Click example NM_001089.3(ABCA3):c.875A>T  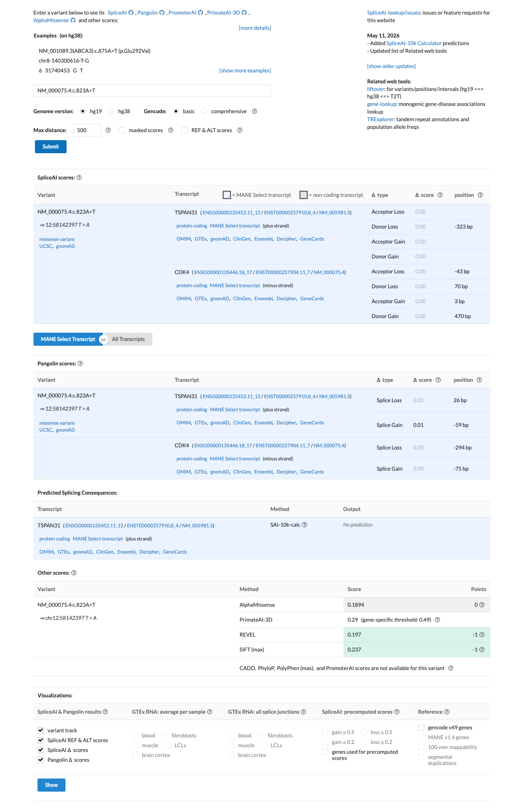[95, 51]
